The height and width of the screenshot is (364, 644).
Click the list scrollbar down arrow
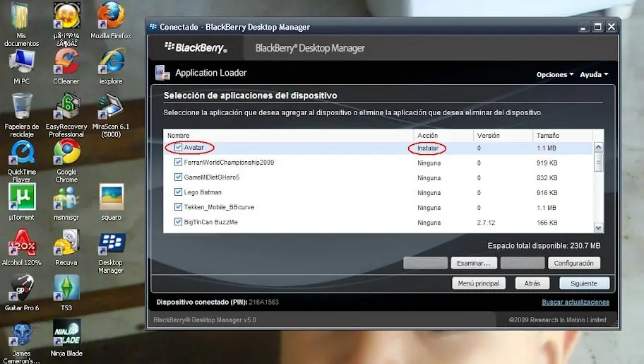(x=598, y=228)
